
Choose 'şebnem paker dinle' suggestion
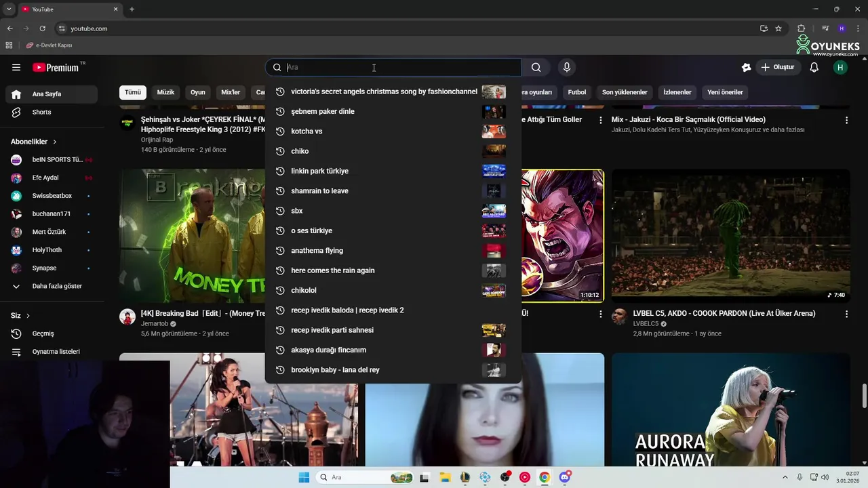(x=393, y=111)
